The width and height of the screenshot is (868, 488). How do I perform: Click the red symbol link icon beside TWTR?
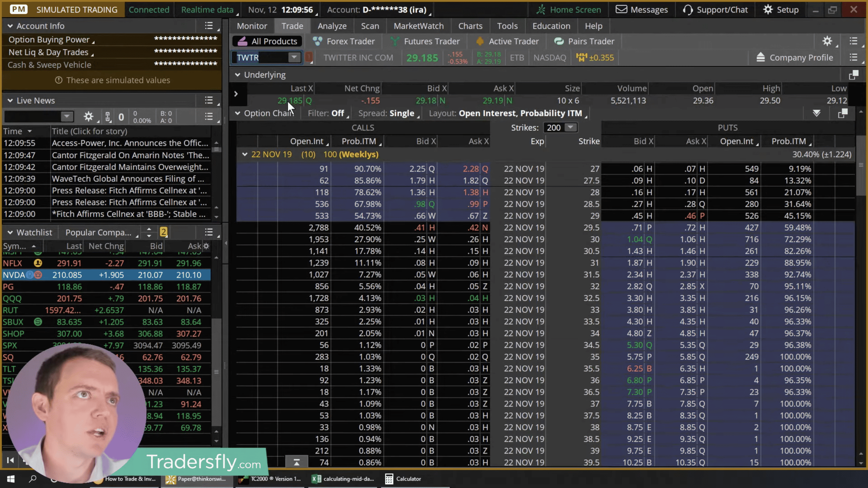(309, 57)
